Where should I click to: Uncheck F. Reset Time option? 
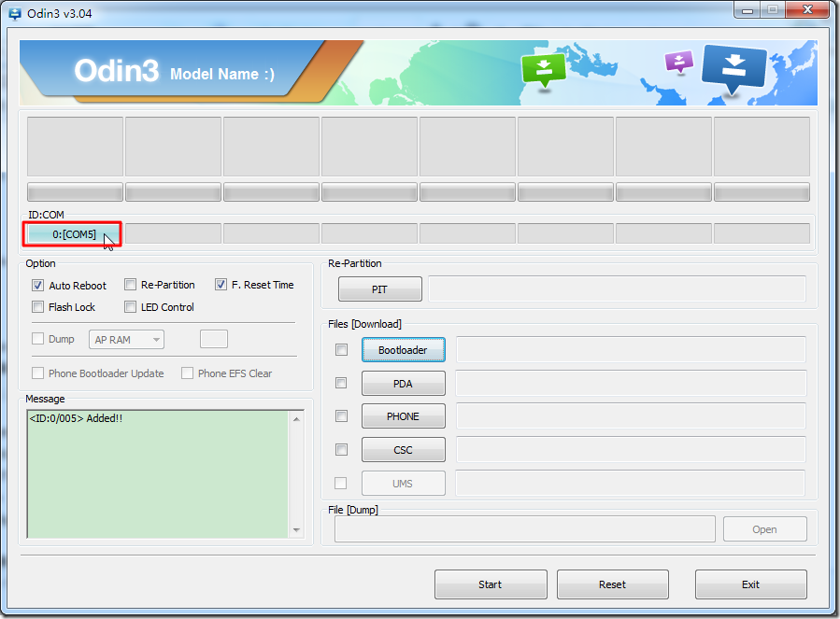[x=221, y=285]
